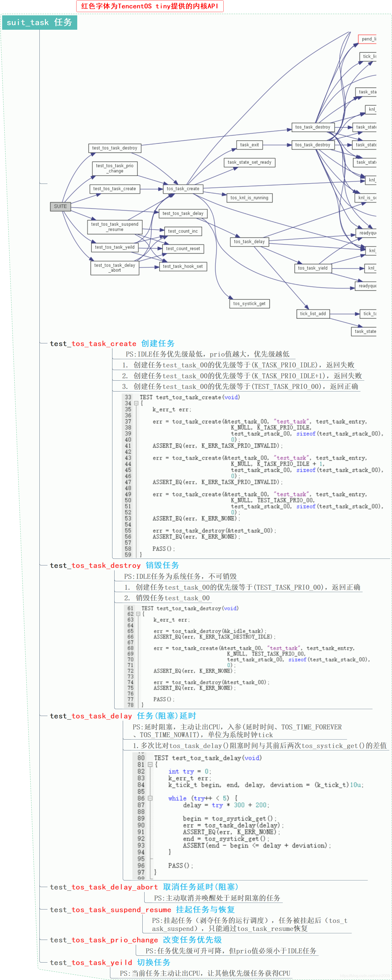Screen dimensions: 392x980
Task: Click the tos_systick_get graph node
Action: [249, 304]
